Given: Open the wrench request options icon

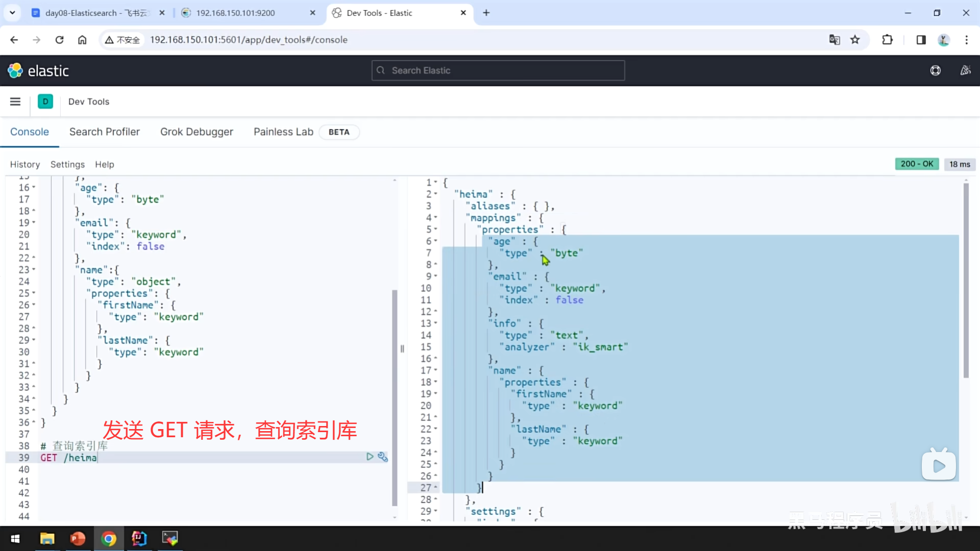Looking at the screenshot, I should coord(383,457).
